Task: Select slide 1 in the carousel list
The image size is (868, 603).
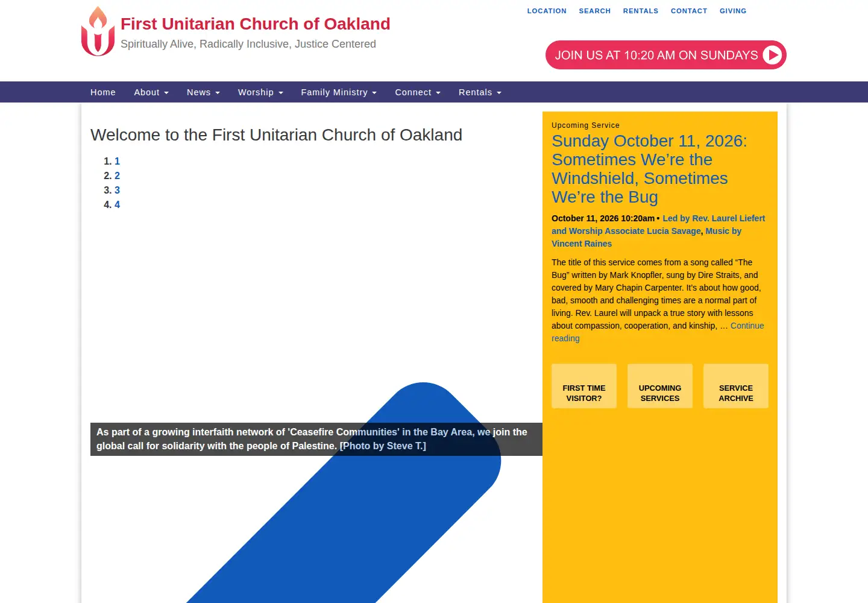Action: coord(117,161)
